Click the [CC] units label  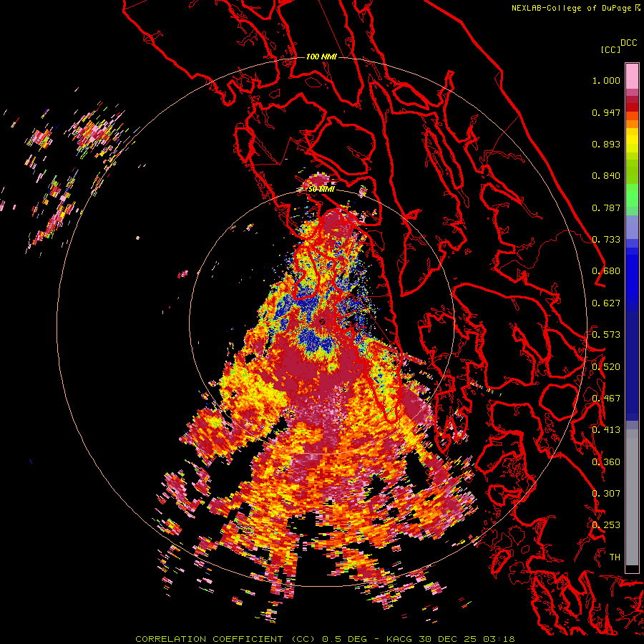point(611,49)
